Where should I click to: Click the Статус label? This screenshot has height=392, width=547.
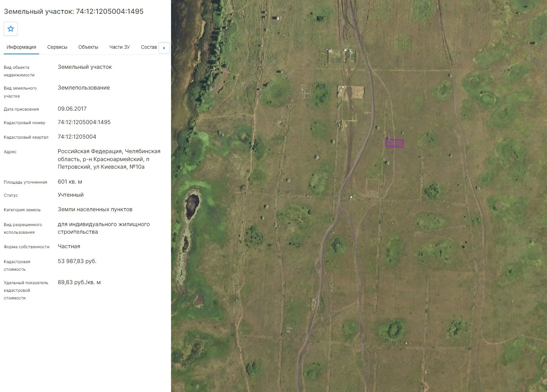[x=11, y=195]
